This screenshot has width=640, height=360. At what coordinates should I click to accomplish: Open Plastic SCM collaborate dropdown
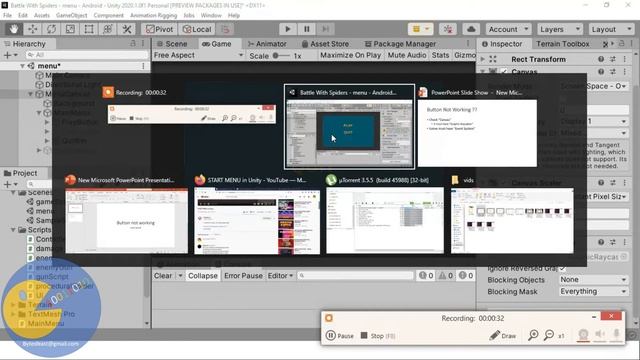point(420,29)
